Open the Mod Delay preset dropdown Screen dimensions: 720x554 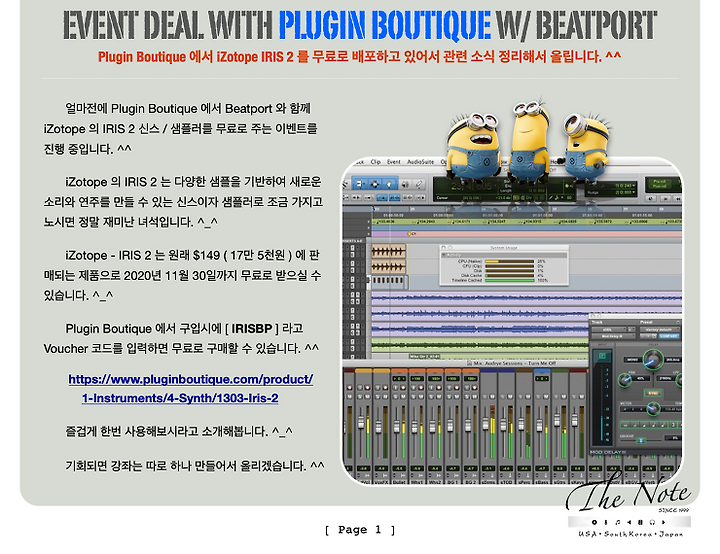click(659, 329)
